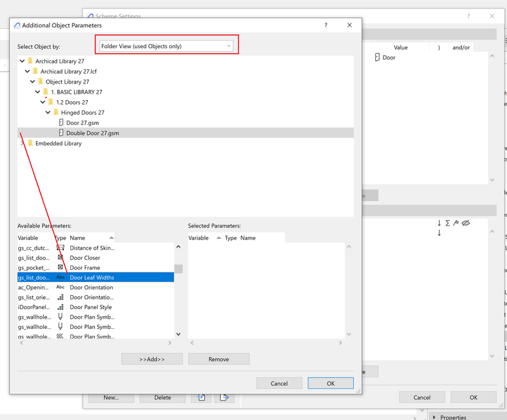
Task: Expand the Embedded Library folder
Action: click(22, 143)
